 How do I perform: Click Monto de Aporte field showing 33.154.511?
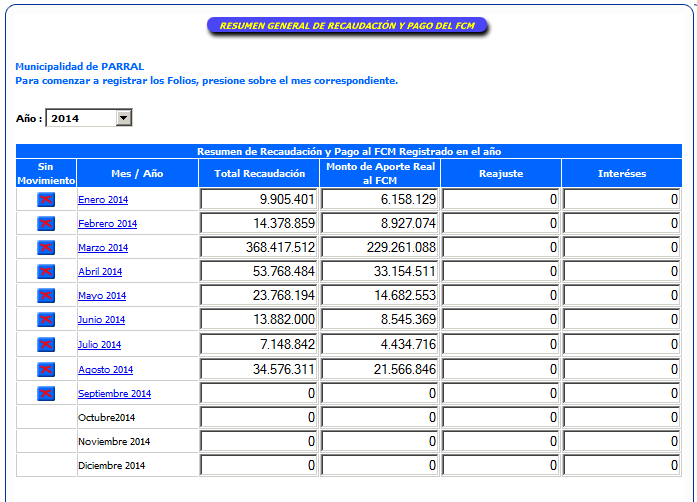click(380, 271)
